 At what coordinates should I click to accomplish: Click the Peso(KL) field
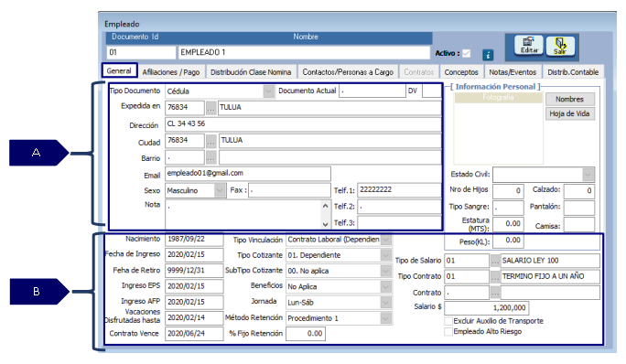[x=508, y=241]
